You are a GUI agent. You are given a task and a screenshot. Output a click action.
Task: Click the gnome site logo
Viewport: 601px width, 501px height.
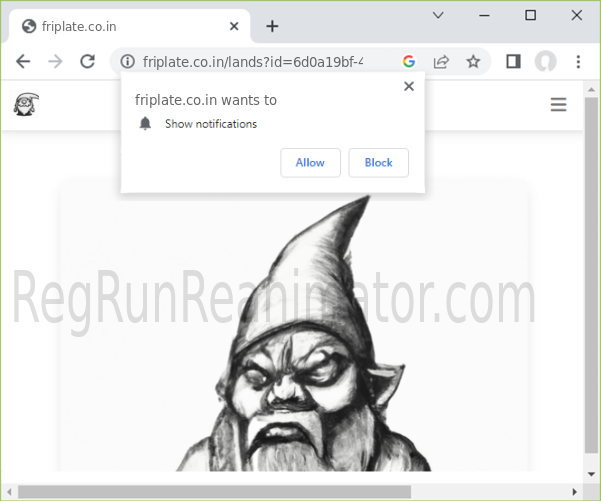26,104
